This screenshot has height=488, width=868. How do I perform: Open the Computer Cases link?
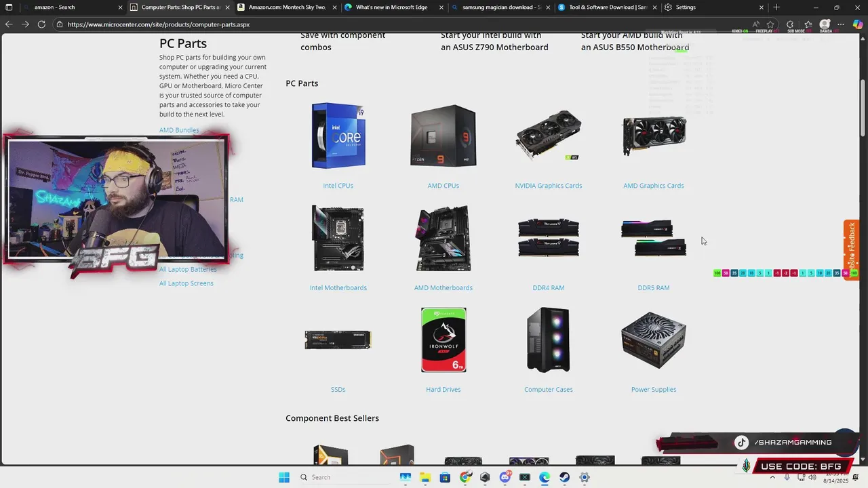tap(549, 390)
